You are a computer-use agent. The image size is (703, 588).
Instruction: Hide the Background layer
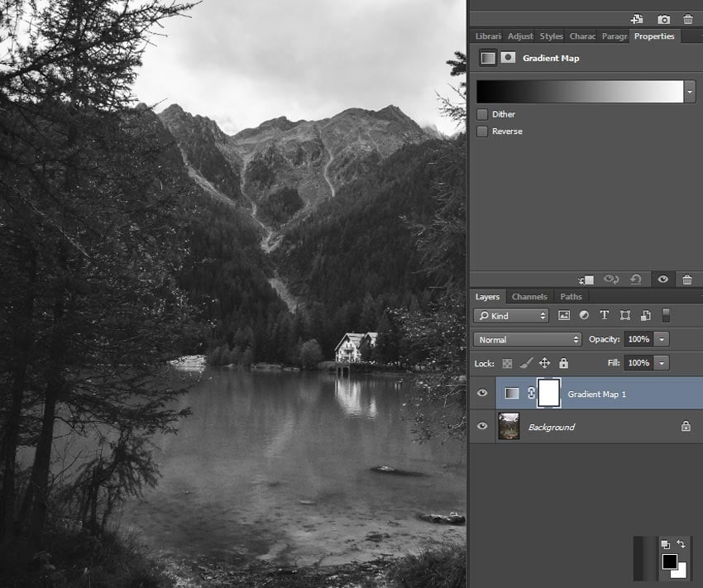click(x=483, y=427)
